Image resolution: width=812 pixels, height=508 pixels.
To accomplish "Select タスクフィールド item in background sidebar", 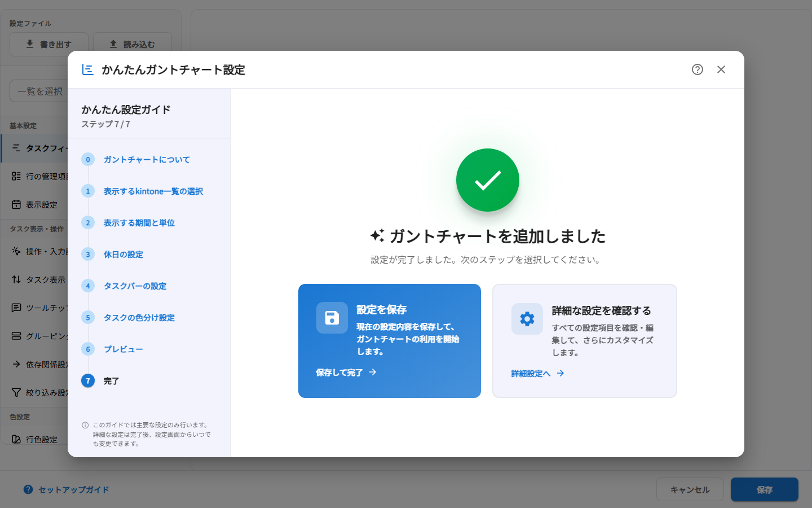I will pyautogui.click(x=35, y=148).
